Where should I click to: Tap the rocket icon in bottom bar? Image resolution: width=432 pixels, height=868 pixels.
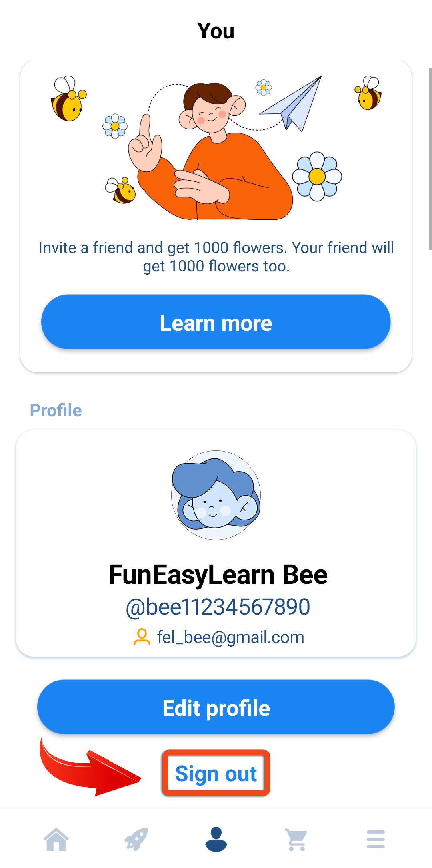(x=136, y=839)
